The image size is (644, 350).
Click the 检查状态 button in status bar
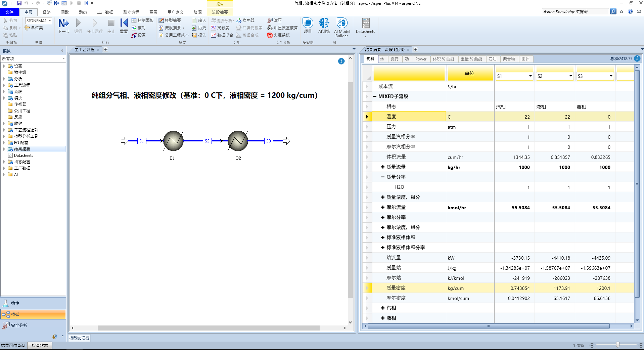point(40,345)
